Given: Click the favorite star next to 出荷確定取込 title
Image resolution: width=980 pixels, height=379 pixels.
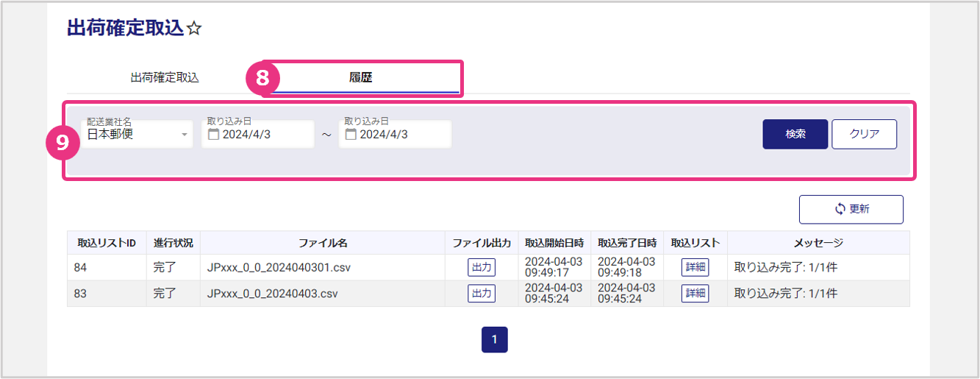Looking at the screenshot, I should click(x=194, y=29).
